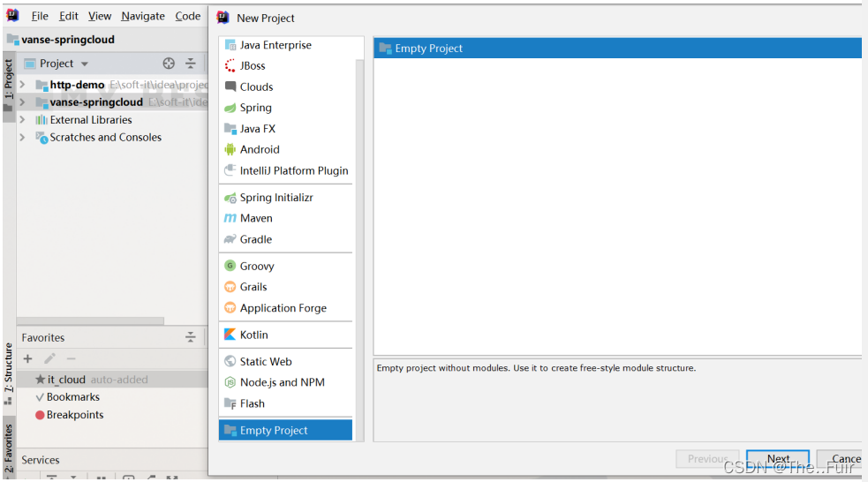Select vanse-springcloud module in tree
Screen dimensions: 868x482
(x=95, y=102)
